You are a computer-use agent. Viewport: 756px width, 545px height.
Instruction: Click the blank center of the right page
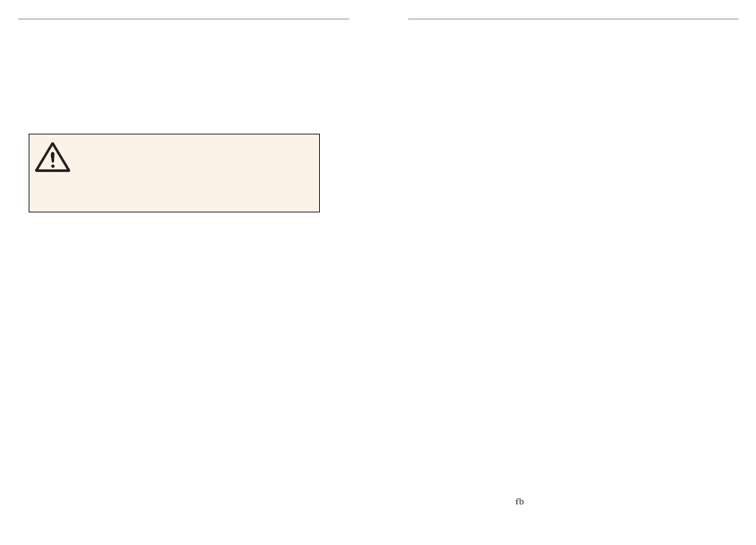pyautogui.click(x=573, y=260)
